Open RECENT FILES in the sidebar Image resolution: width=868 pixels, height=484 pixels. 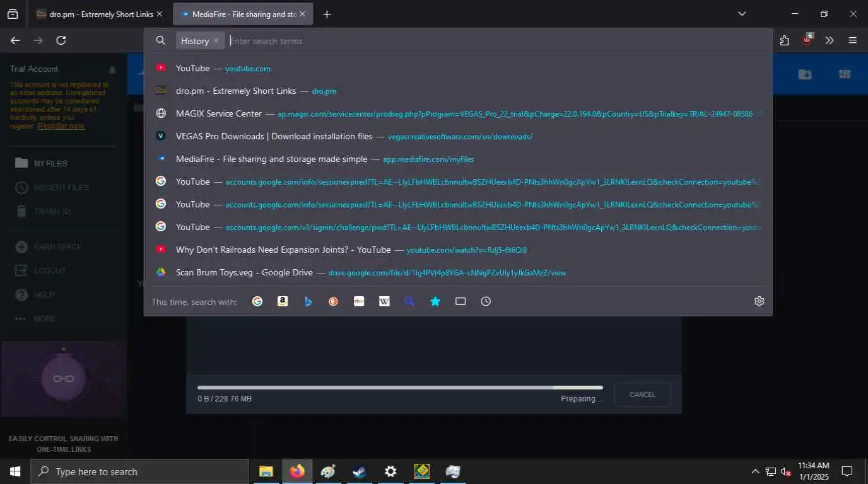[x=52, y=187]
